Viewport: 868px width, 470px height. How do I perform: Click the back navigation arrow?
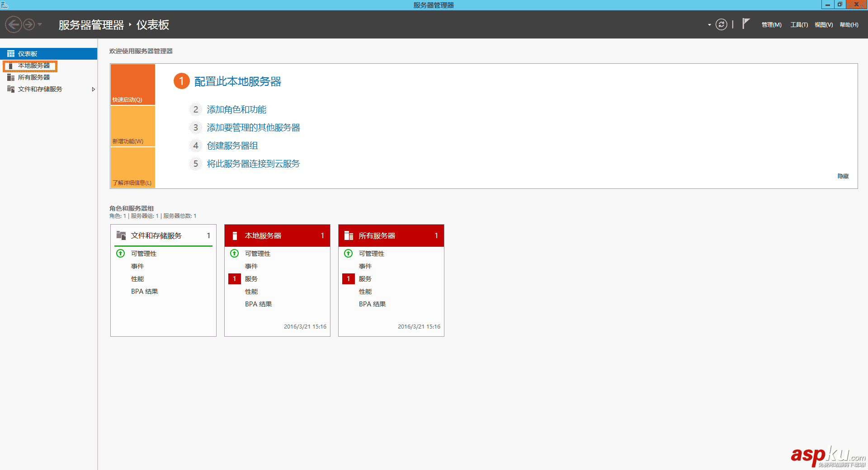point(14,24)
